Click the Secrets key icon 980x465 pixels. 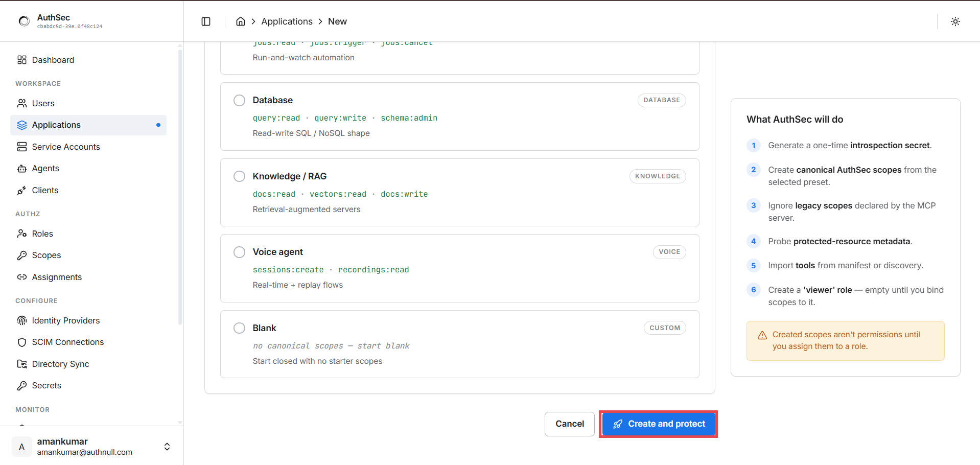22,386
